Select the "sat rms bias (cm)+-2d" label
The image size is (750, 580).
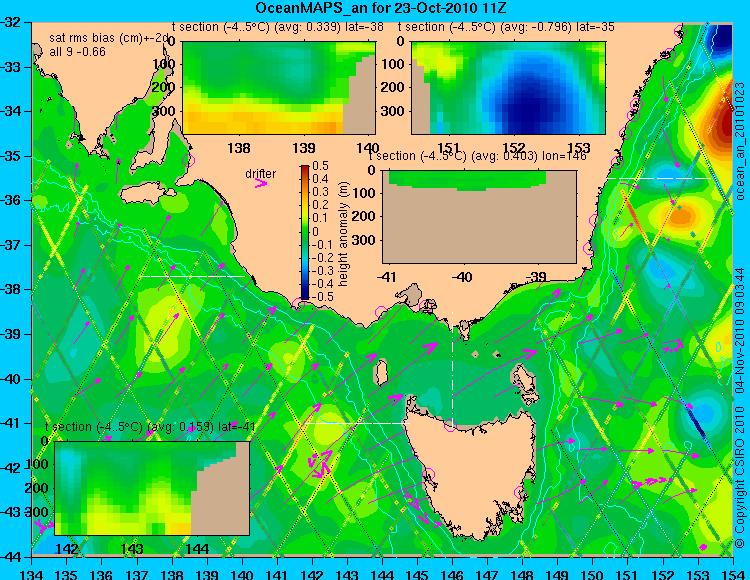pos(110,38)
